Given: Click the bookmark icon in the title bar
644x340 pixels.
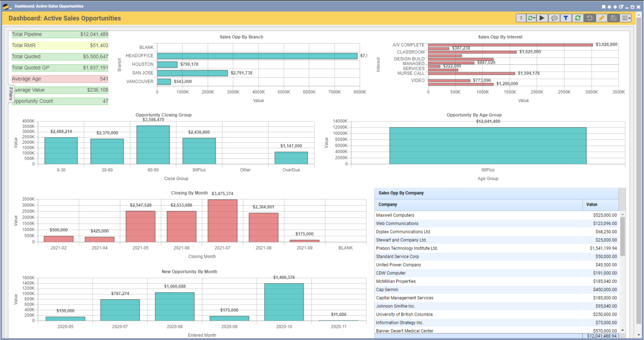Looking at the screenshot, I should pyautogui.click(x=604, y=7).
